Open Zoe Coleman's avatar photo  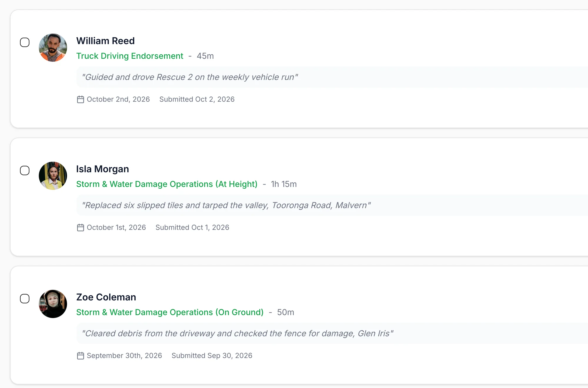(53, 304)
